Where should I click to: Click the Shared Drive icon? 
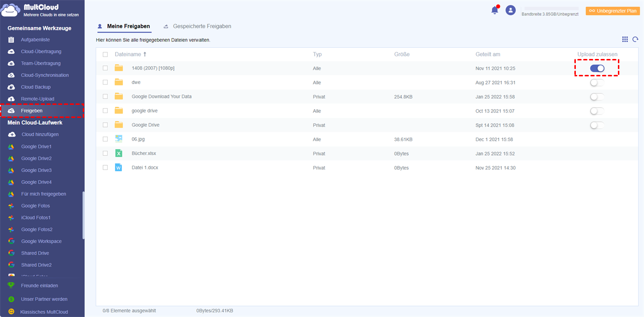11,253
